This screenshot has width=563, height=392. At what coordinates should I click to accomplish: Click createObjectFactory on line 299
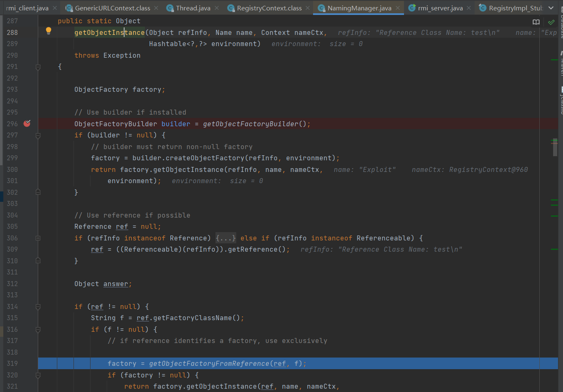click(x=205, y=158)
